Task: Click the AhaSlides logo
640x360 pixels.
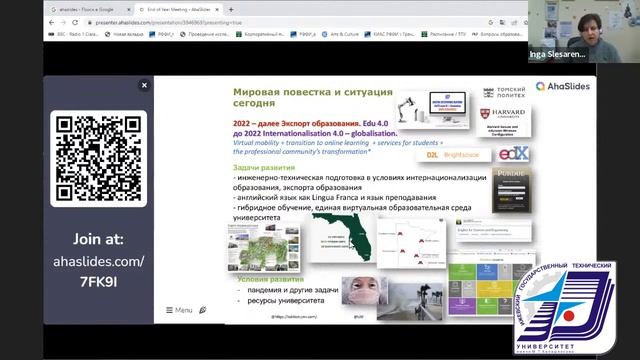Action: tap(562, 87)
